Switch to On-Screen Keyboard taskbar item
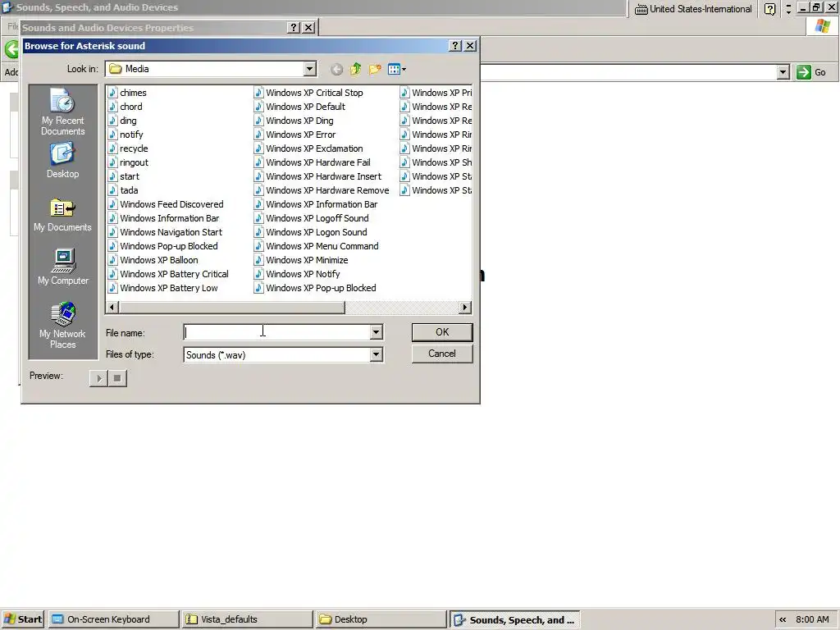 113,619
